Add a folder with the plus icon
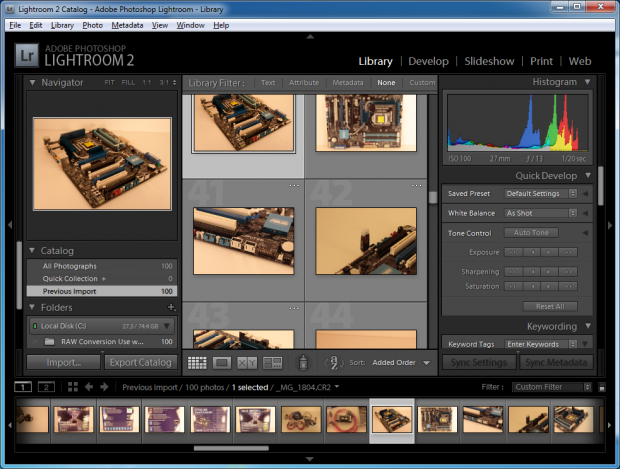The height and width of the screenshot is (469, 620). point(171,307)
